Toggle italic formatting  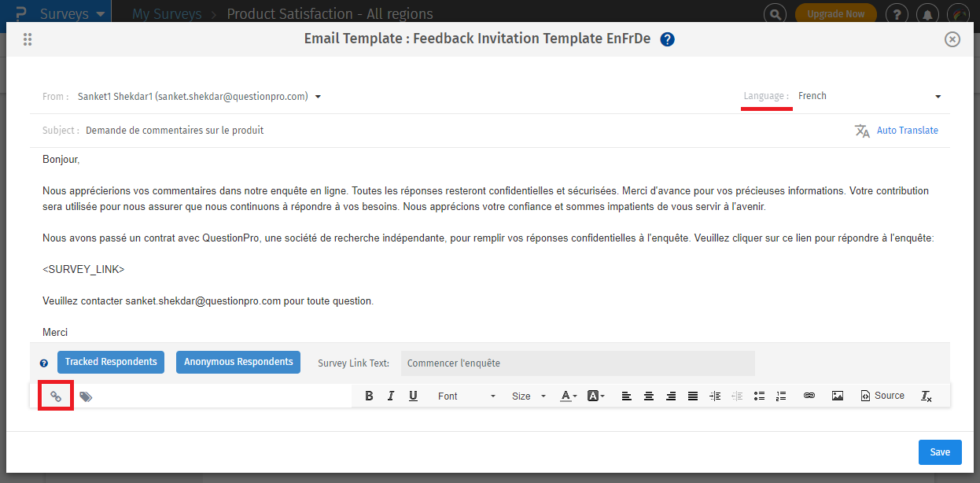[x=391, y=396]
